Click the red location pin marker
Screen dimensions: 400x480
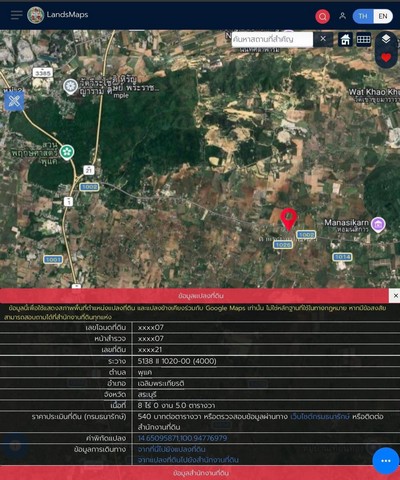point(289,219)
